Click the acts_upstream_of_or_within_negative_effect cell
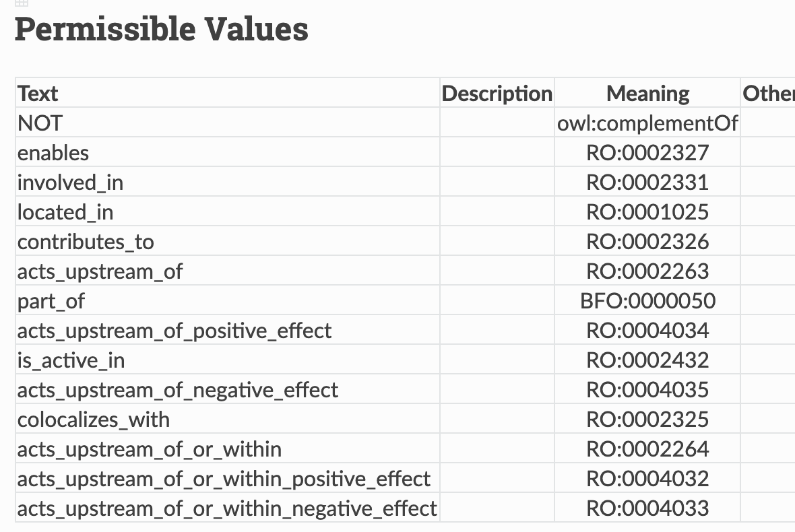 coord(227,508)
